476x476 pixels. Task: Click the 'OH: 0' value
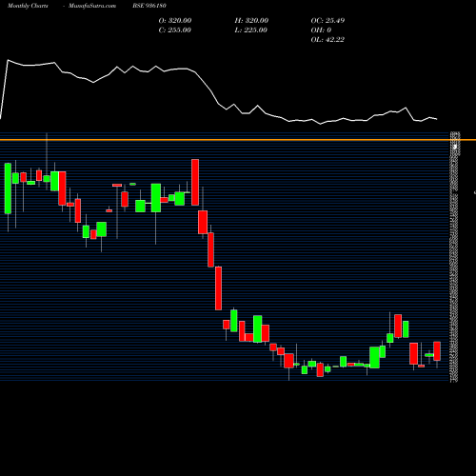(321, 30)
